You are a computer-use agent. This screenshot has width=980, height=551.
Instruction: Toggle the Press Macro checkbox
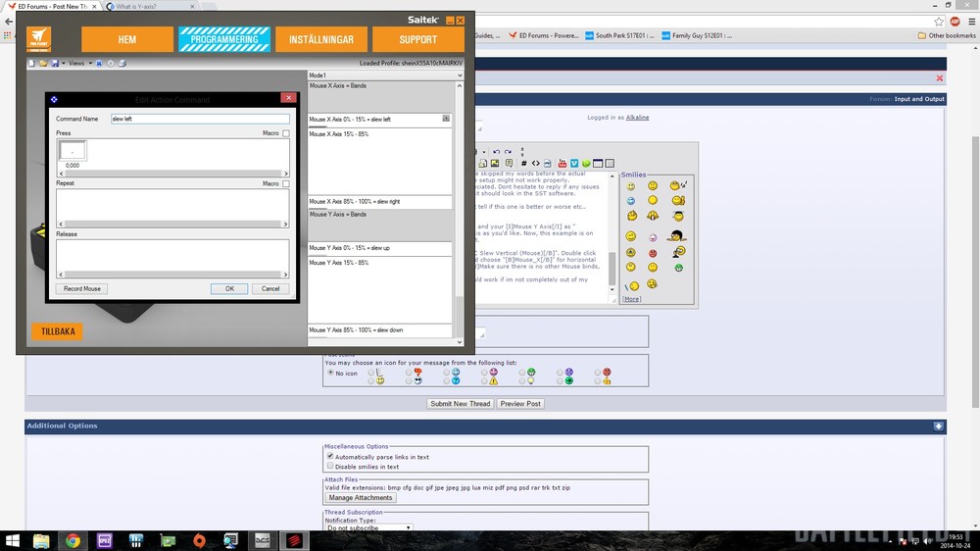click(x=285, y=133)
